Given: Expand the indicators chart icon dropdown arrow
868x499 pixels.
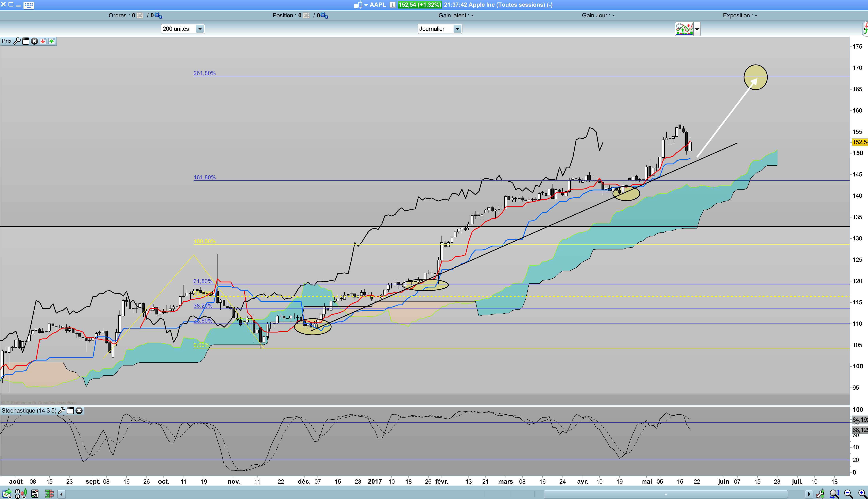Looking at the screenshot, I should pos(697,29).
